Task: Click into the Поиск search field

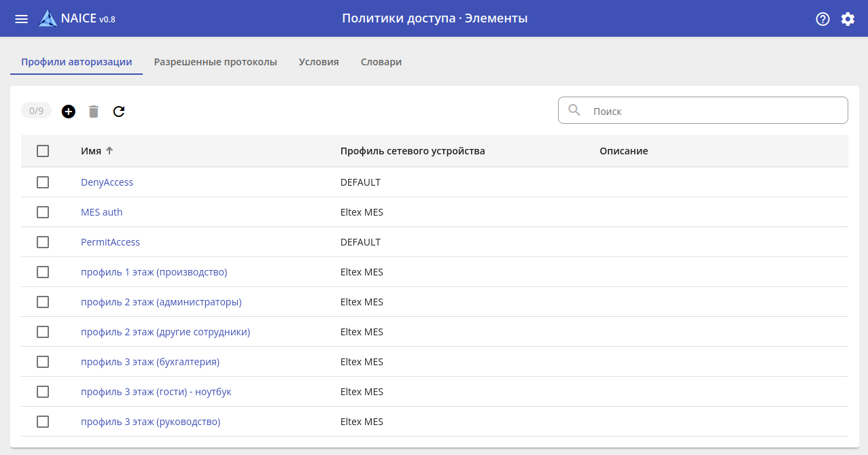Action: pyautogui.click(x=714, y=111)
